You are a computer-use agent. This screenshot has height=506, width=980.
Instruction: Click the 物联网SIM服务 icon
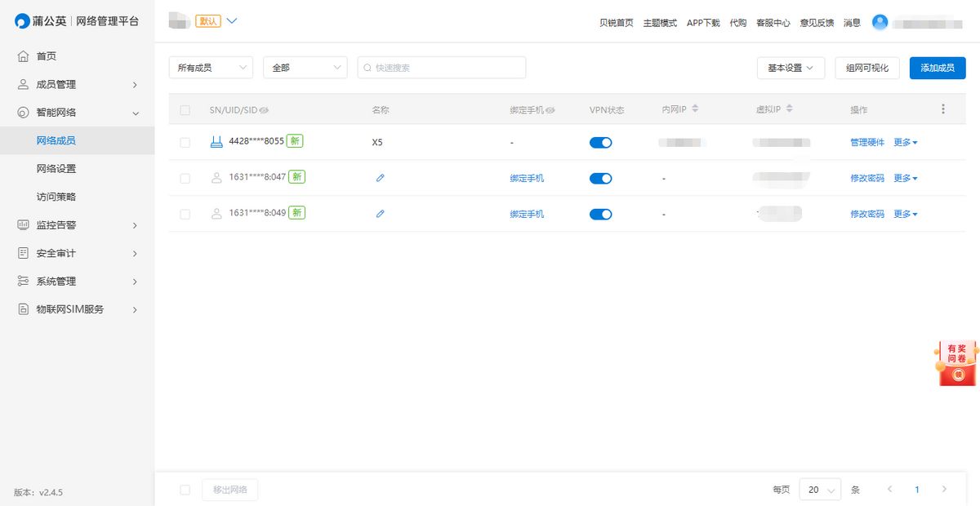point(23,309)
